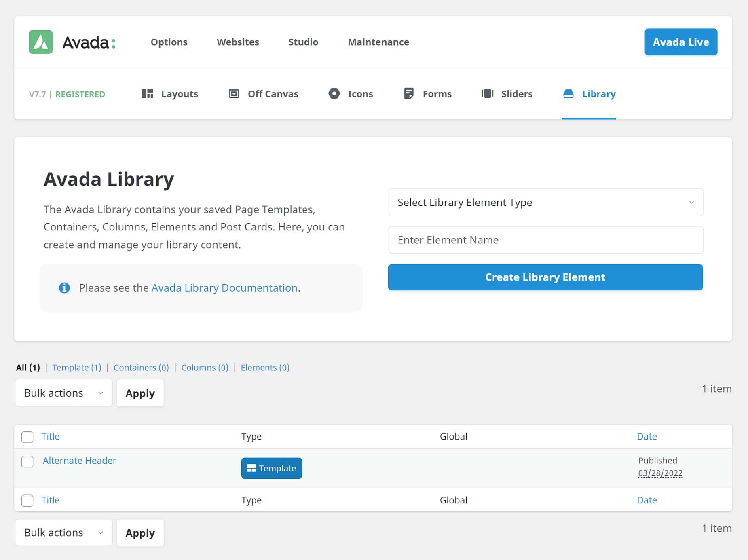
Task: Switch to the Forms tab
Action: coord(428,94)
